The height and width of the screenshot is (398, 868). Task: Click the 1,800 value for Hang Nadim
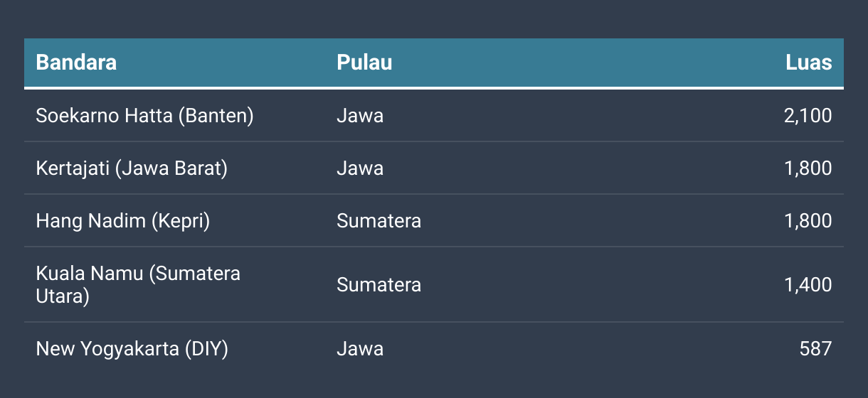tap(808, 220)
